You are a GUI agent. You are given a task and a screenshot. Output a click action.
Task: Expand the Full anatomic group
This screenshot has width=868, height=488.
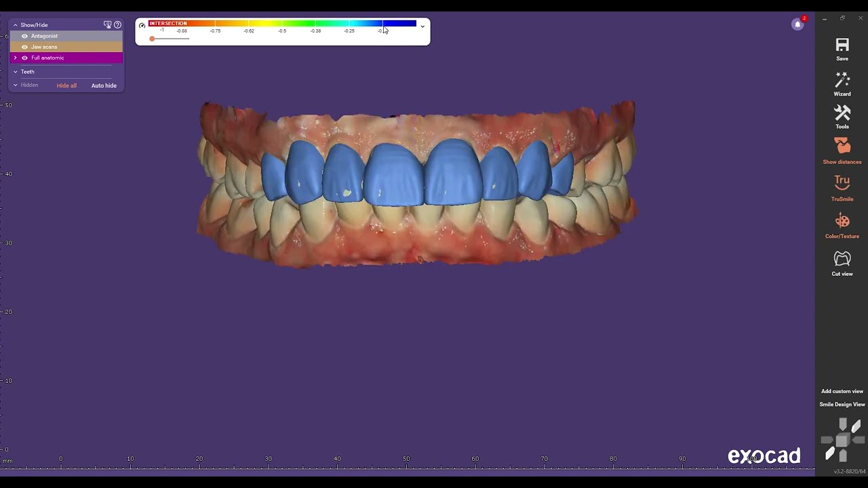[x=16, y=58]
